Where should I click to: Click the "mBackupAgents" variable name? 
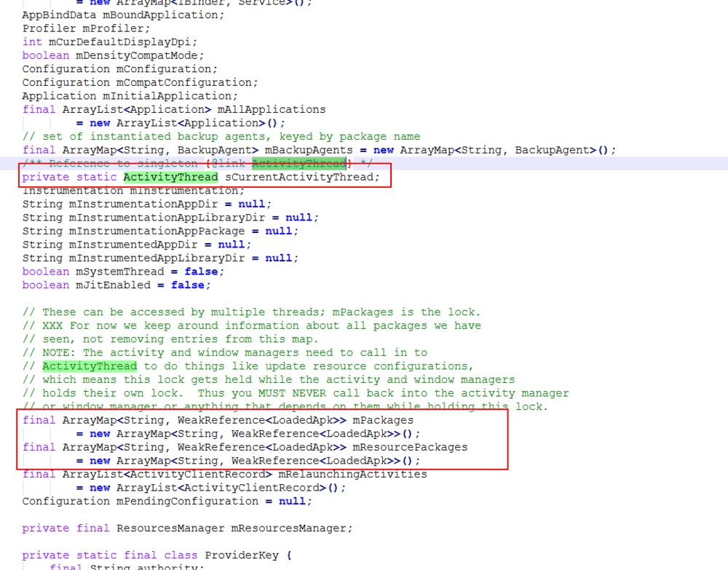[309, 150]
